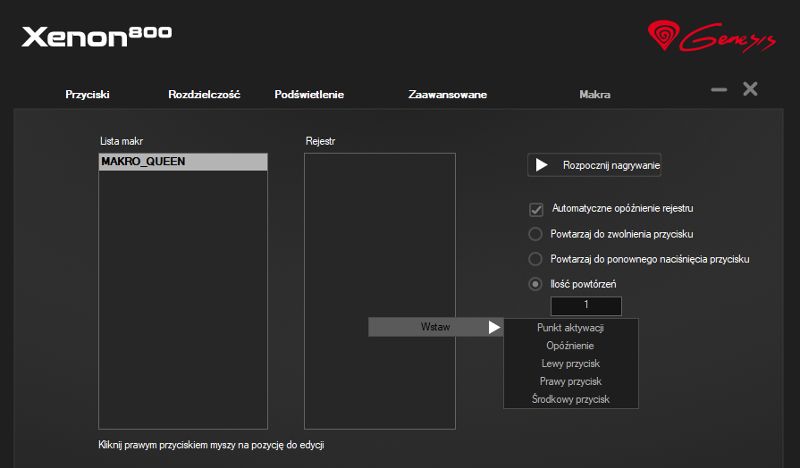Choose Punkt aktywacji from submenu
Viewport: 800px width, 468px height.
point(570,328)
